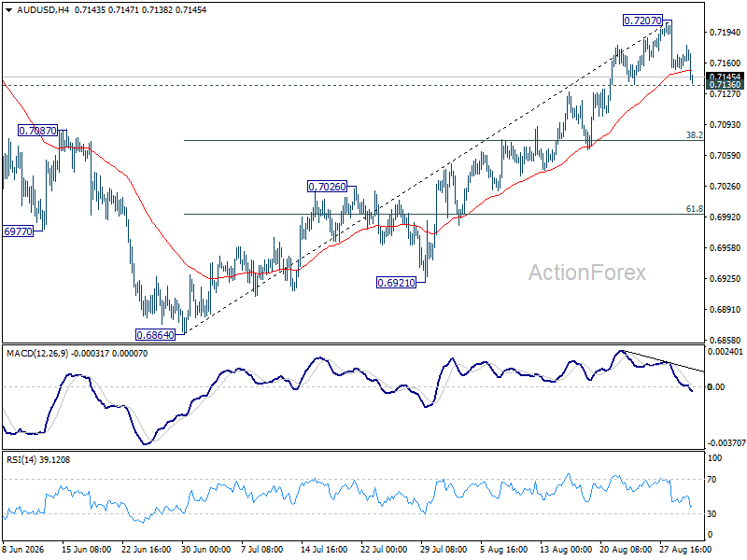
Task: Click the 27 Aug 16:00 time axis label
Action: [685, 550]
